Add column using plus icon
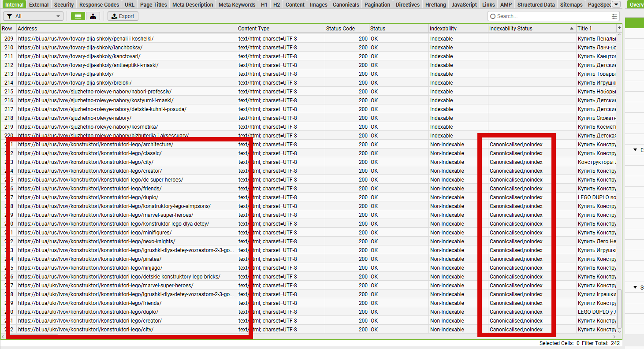The width and height of the screenshot is (644, 349). pyautogui.click(x=619, y=28)
